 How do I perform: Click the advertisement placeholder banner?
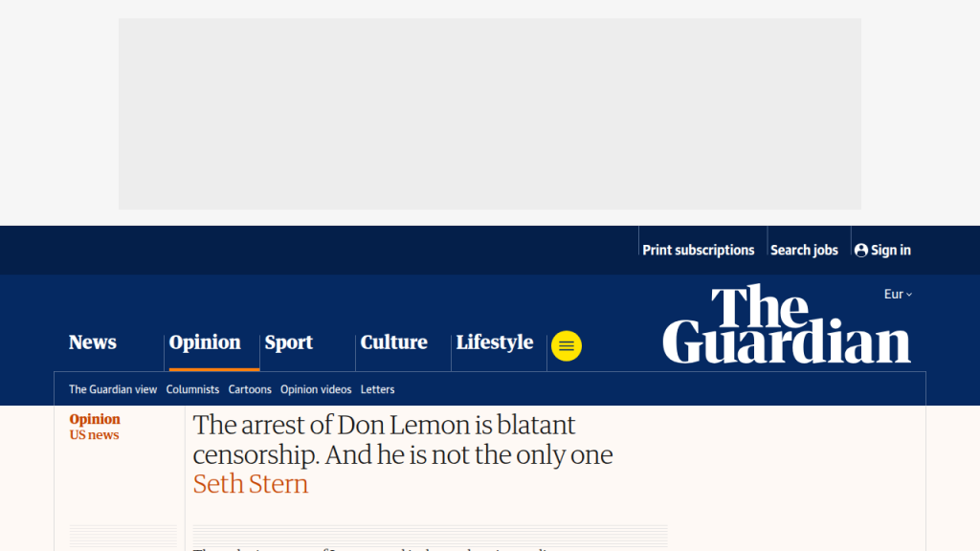[x=490, y=113]
